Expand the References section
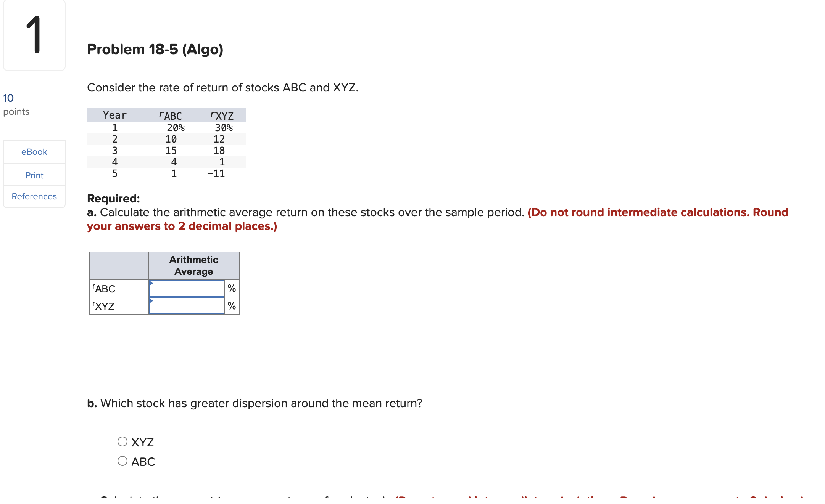The height and width of the screenshot is (504, 825). (x=34, y=196)
